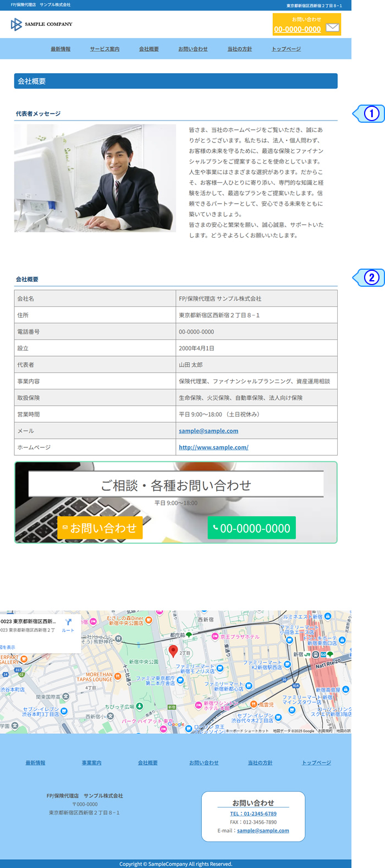Click the ルミネエスト新宿 marker on the map
The image size is (385, 868).
coord(328,616)
